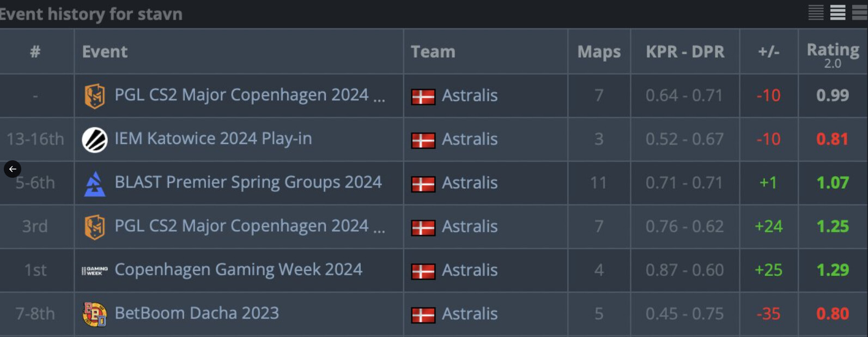Open the IEM Katowice 2024 Play-in link
The height and width of the screenshot is (337, 868).
(213, 139)
